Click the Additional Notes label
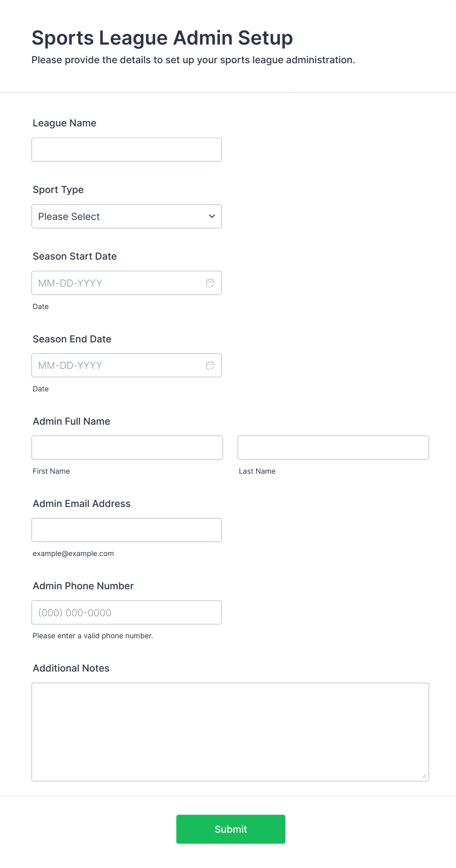Image resolution: width=456 pixels, height=868 pixels. 71,669
